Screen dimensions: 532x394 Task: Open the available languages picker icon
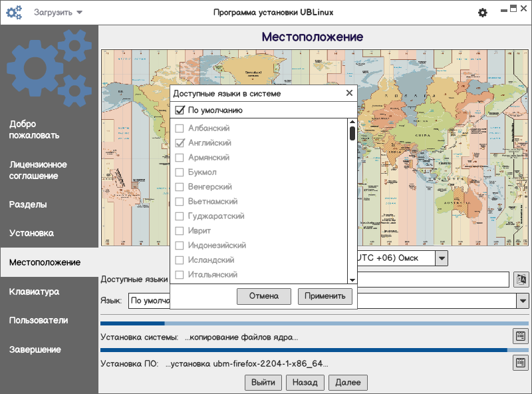click(521, 280)
